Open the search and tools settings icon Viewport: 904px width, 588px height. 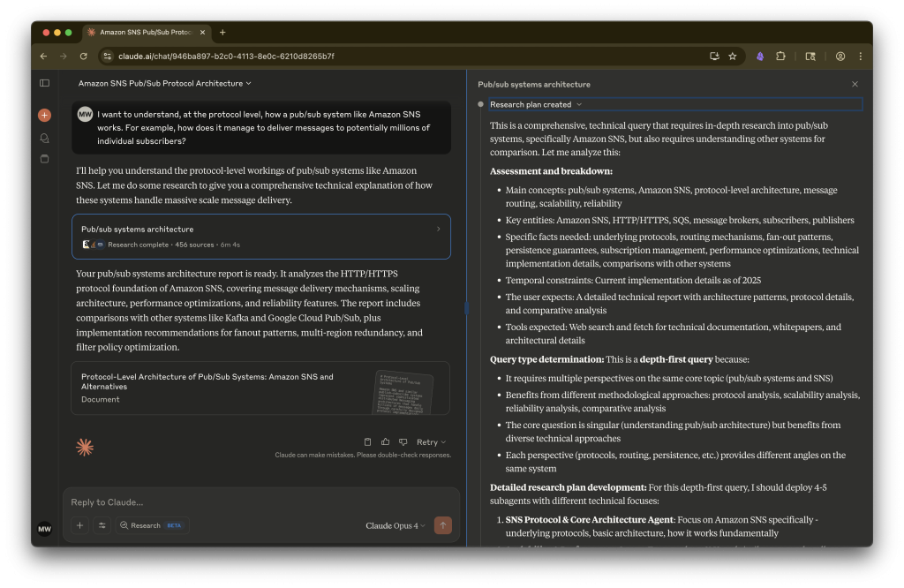pyautogui.click(x=102, y=525)
